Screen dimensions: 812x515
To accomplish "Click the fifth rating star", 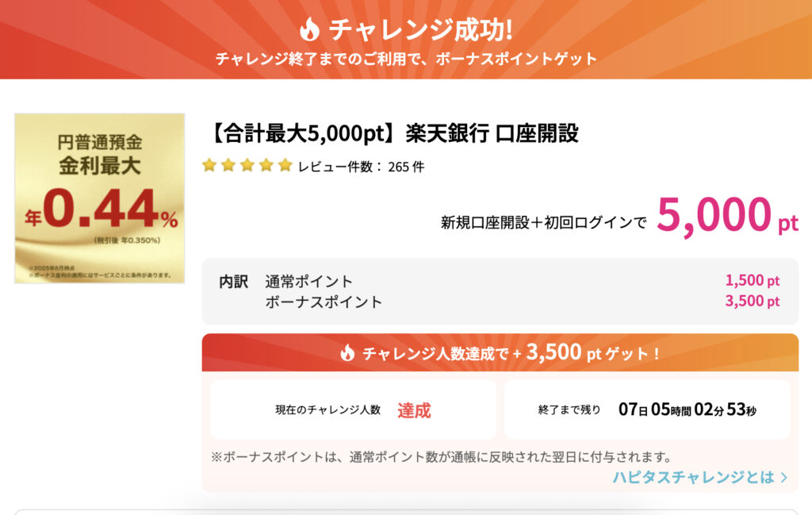I will (285, 166).
